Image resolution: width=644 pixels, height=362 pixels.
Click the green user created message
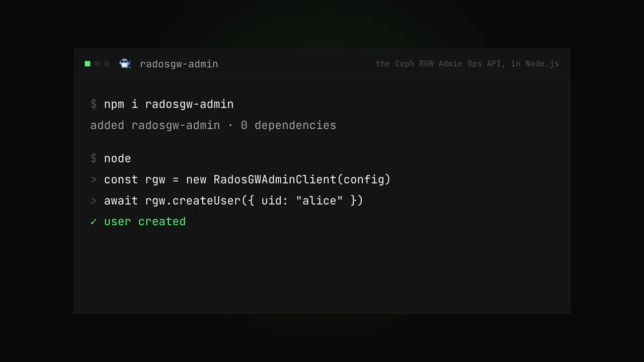tap(145, 222)
